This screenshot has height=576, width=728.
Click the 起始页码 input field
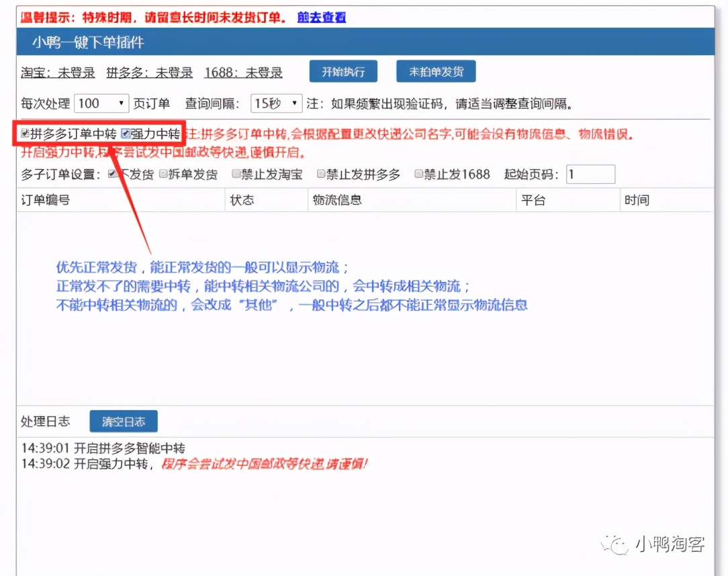coord(590,173)
